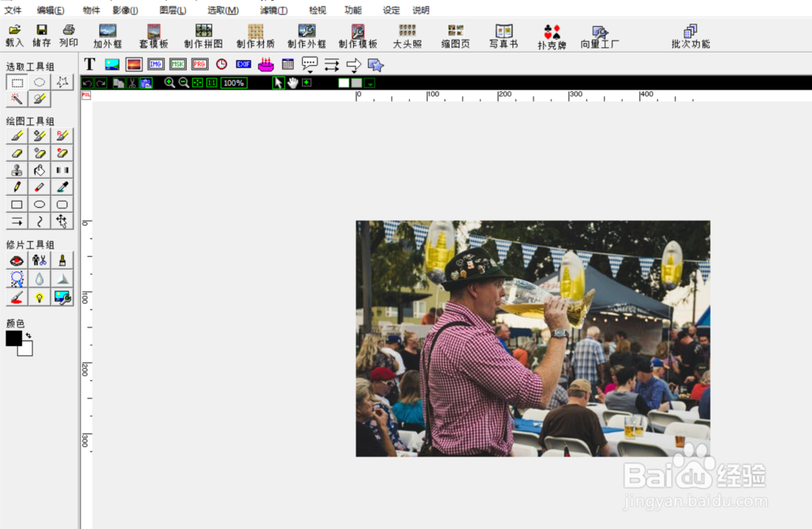Insert the birthday cake object
This screenshot has height=529, width=812.
[x=266, y=64]
